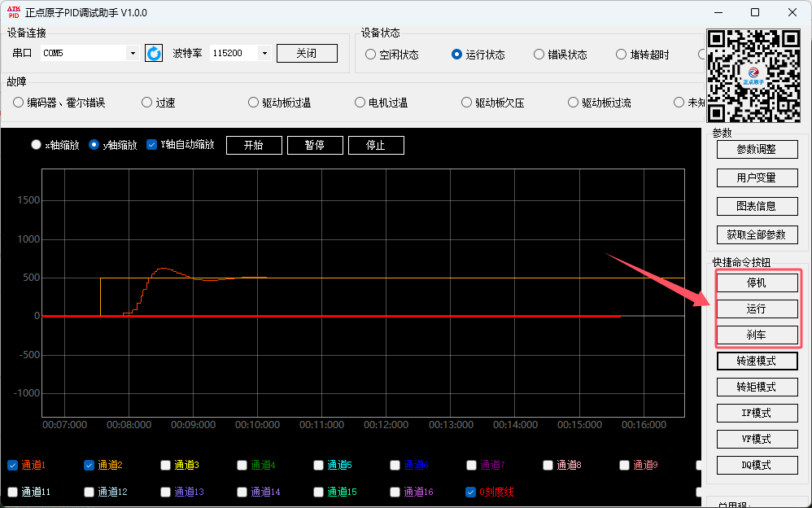Open the 图表信息 dialog
Screen dimensions: 812x508
point(757,206)
